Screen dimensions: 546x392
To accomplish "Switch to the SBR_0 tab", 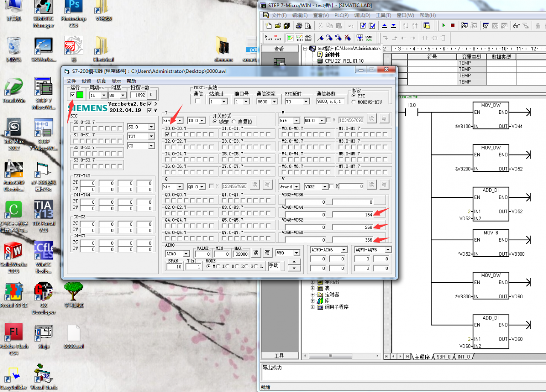I will click(x=443, y=357).
